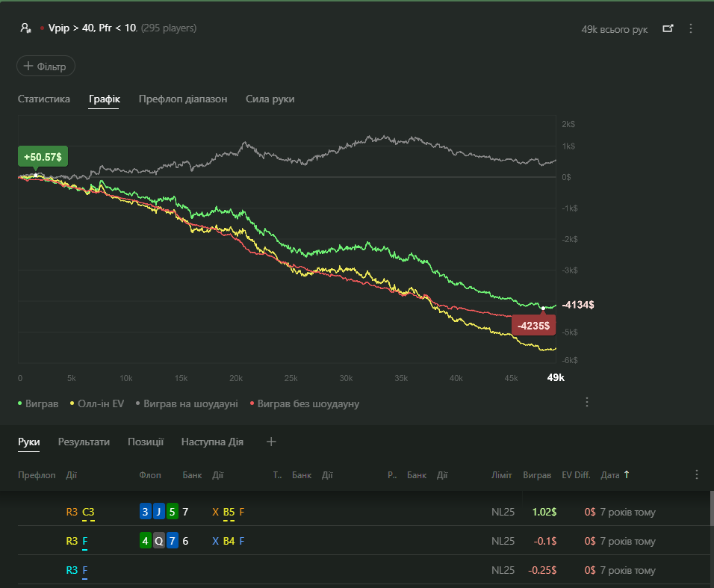Click the Виграв column header in hands table
The height and width of the screenshot is (588, 714).
(x=537, y=475)
